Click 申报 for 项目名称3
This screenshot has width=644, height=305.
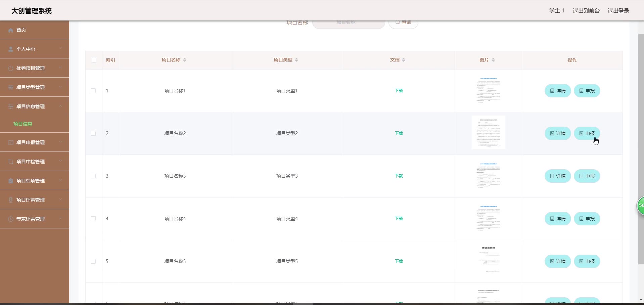click(x=587, y=176)
